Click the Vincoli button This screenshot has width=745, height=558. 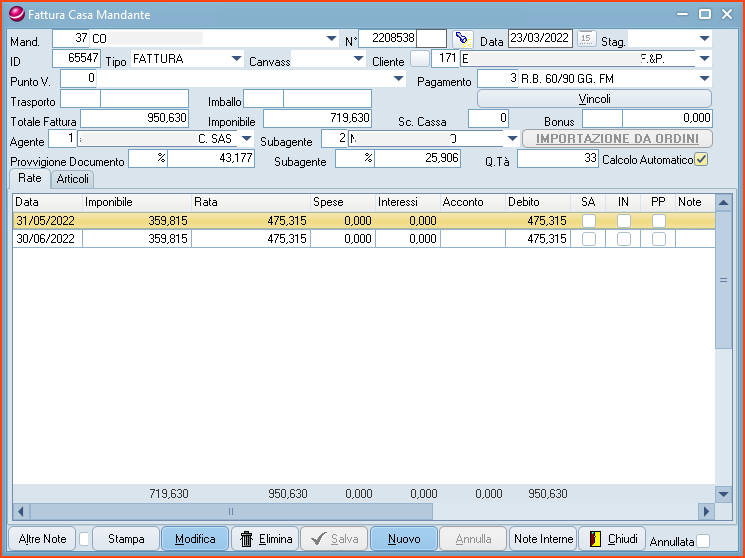point(594,99)
